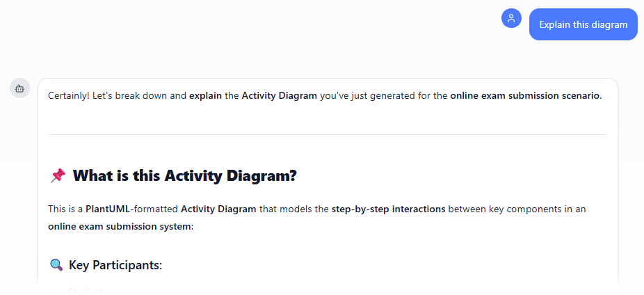The width and height of the screenshot is (644, 295).
Task: Click the bot avatar icon
Action: click(19, 88)
